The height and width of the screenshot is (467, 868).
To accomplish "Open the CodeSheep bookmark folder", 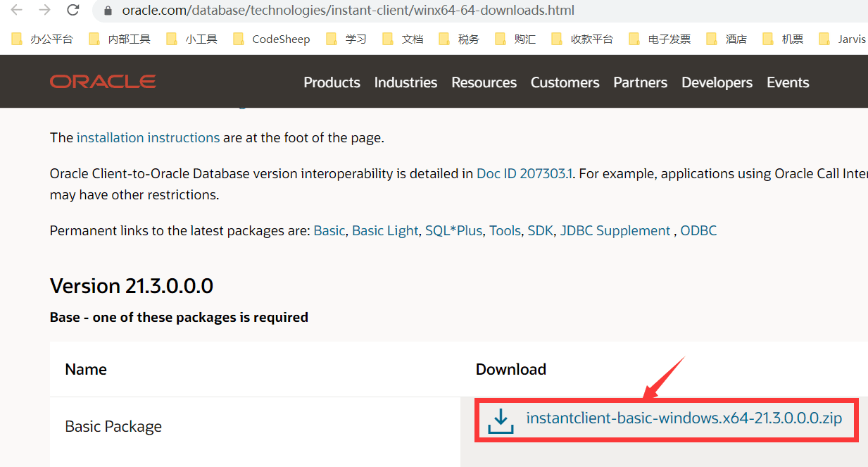I will [x=272, y=39].
